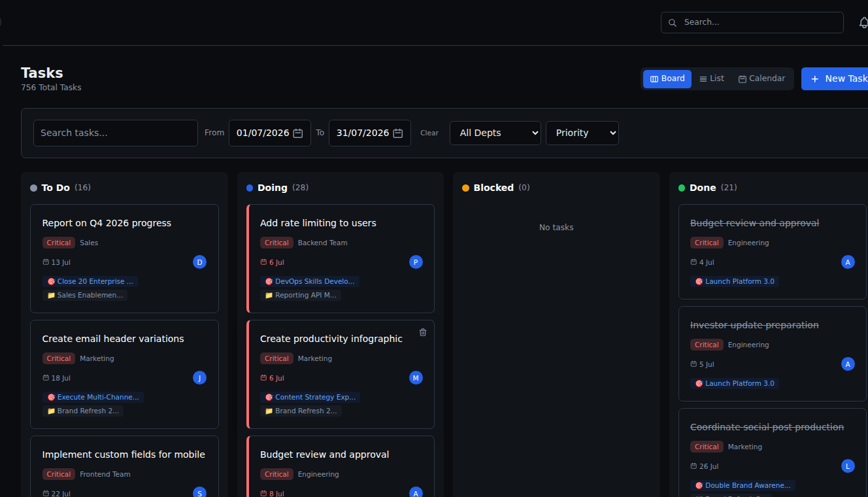Open calendar picker for To date

[398, 133]
